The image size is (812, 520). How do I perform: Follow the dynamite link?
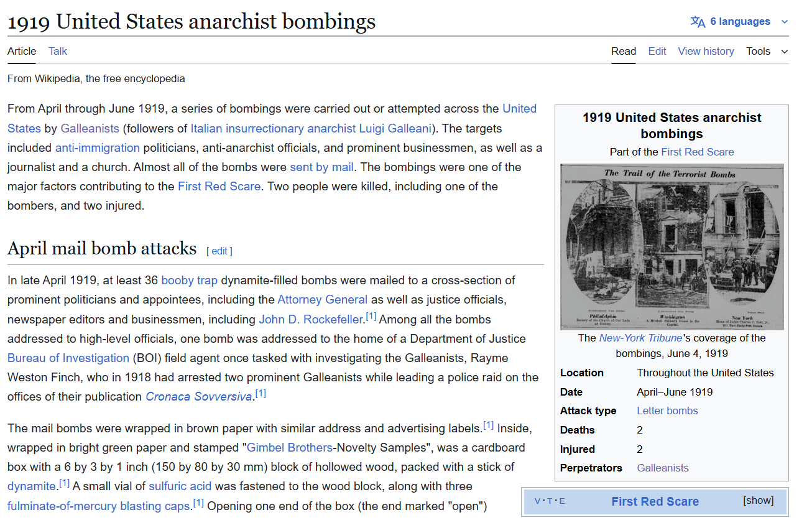tap(32, 486)
